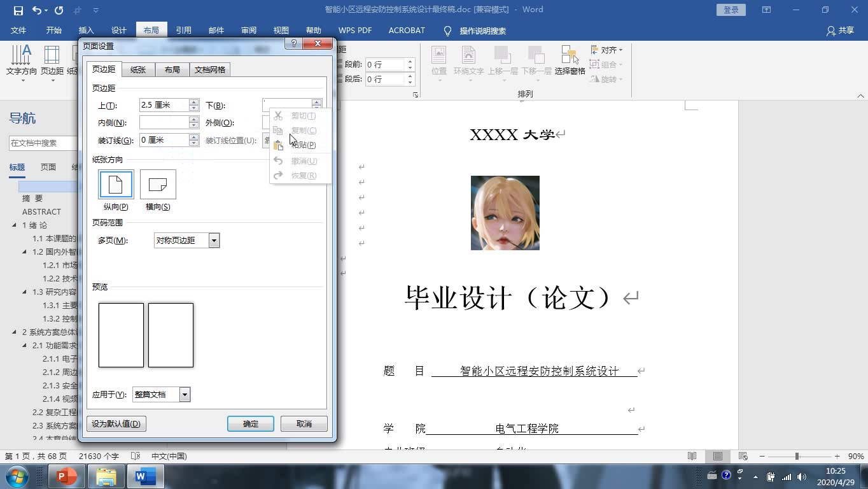Click the Share (共享) button
The image size is (868, 489).
pyautogui.click(x=840, y=31)
